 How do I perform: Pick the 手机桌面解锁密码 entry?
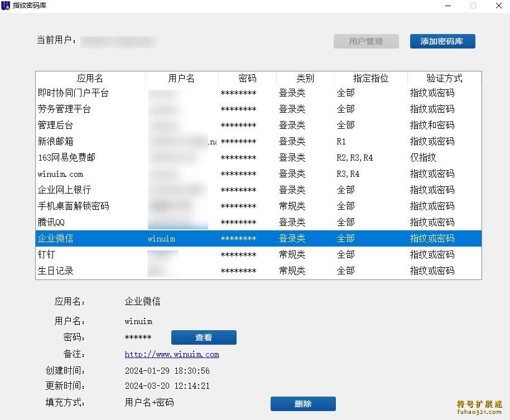(x=73, y=206)
